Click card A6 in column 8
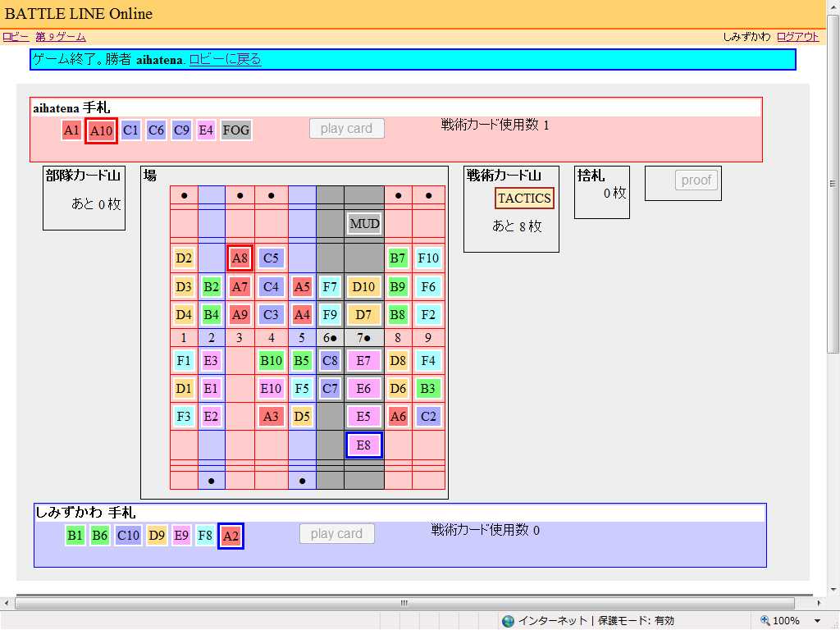Viewport: 840px width, 630px height. pyautogui.click(x=398, y=416)
